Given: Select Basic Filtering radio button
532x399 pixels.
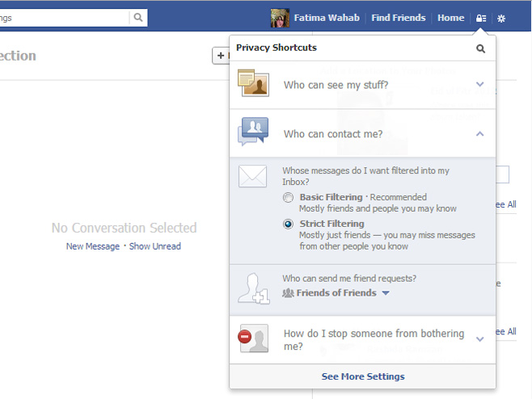Looking at the screenshot, I should click(x=288, y=197).
